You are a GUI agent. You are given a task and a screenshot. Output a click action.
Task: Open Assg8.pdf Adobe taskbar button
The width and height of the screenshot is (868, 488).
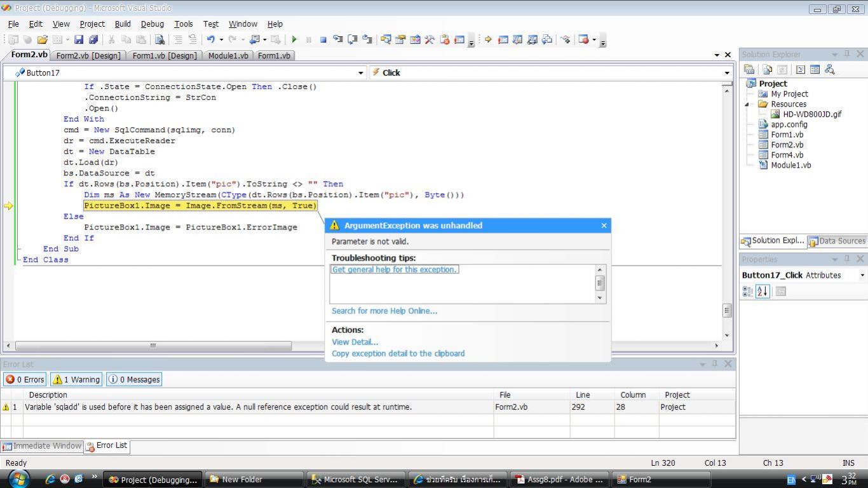[559, 480]
